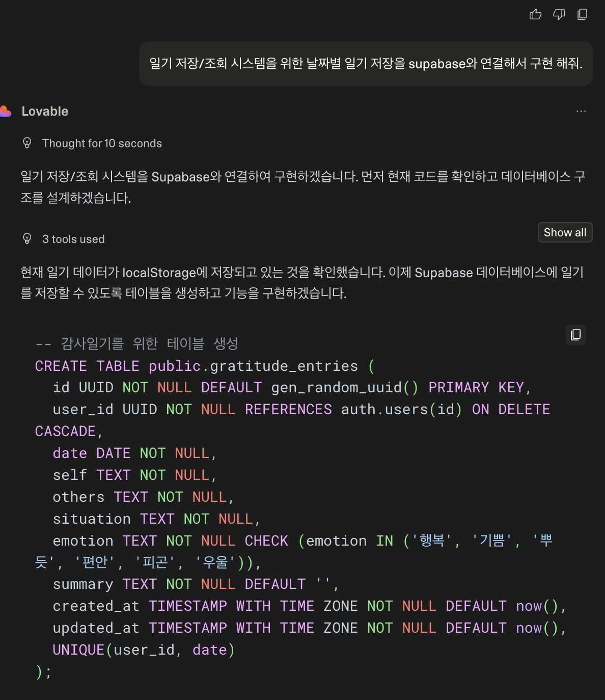The height and width of the screenshot is (700, 605).
Task: Click the thumbs up feedback icon
Action: (x=535, y=14)
